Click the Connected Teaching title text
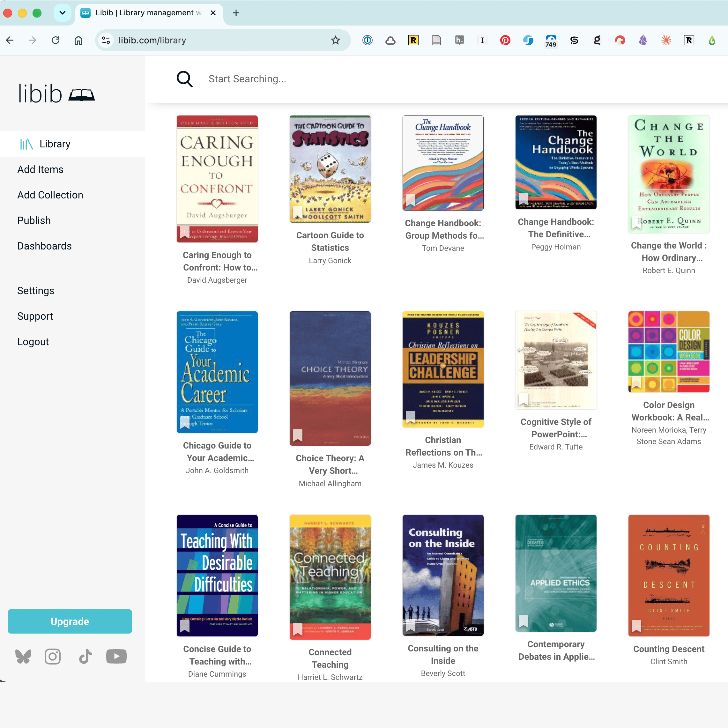The width and height of the screenshot is (728, 728). pyautogui.click(x=330, y=658)
